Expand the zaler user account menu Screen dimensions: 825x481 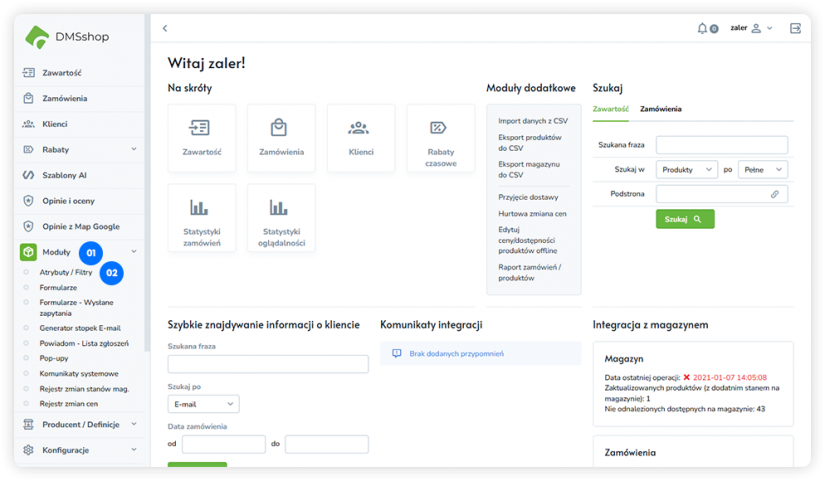point(751,28)
